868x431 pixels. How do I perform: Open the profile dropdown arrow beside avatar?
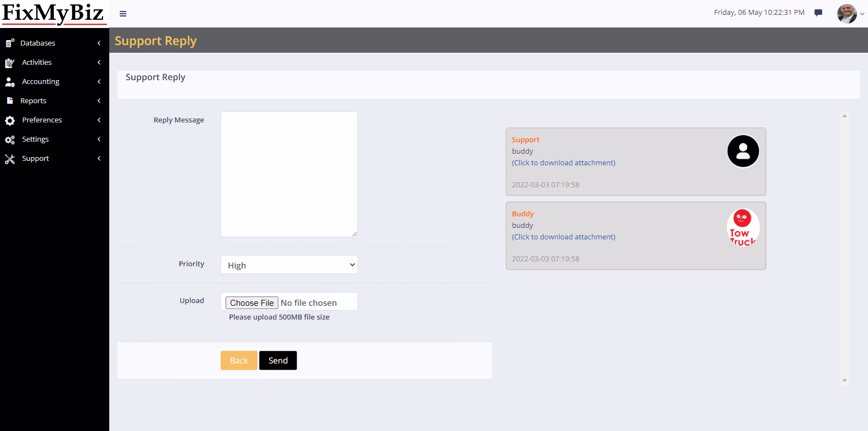862,14
